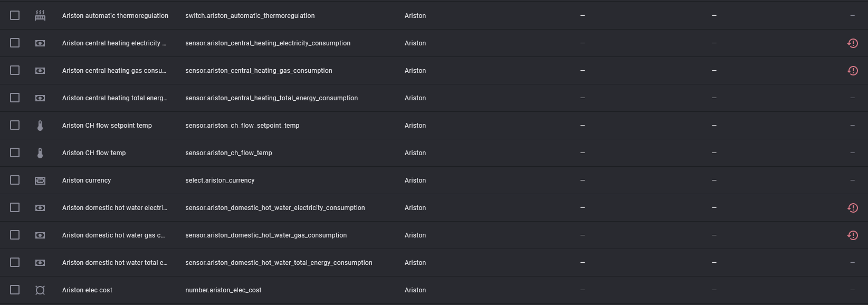The height and width of the screenshot is (305, 868).
Task: Click the meter icon for central heating gas consumption
Action: click(x=40, y=70)
